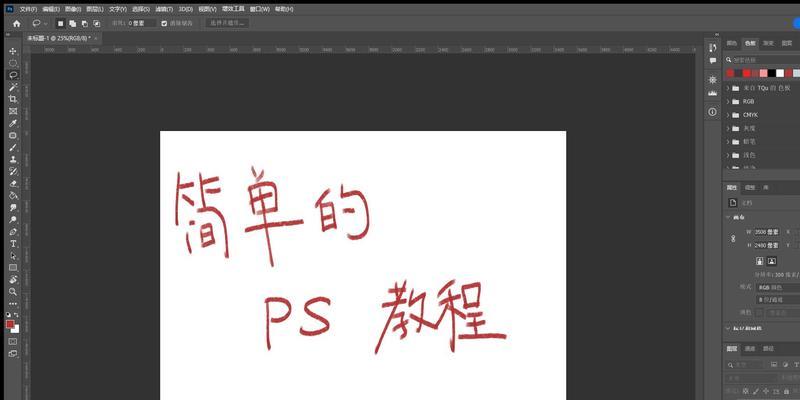Collapse the Canvas section in Properties

[x=728, y=217]
